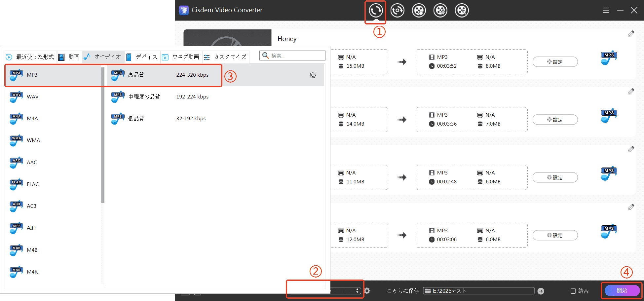The height and width of the screenshot is (301, 644).
Task: Click the 00:03:52 duration value
Action: [x=447, y=66]
